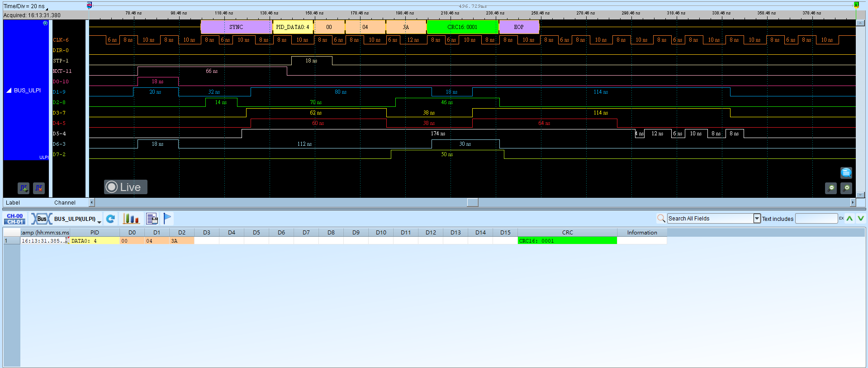Zoom out the waveform view
Viewport: 868px width, 368px height.
point(831,188)
